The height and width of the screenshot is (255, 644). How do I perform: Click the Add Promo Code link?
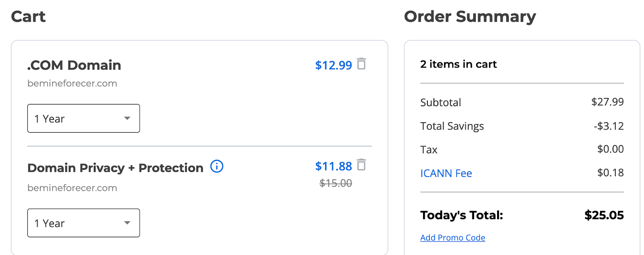pos(452,238)
